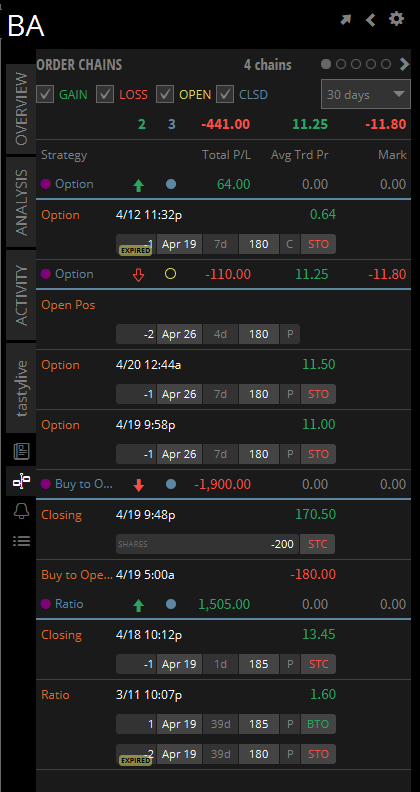Click the ORDER CHAINS heading
Screen dimensions: 420x792
click(x=79, y=65)
